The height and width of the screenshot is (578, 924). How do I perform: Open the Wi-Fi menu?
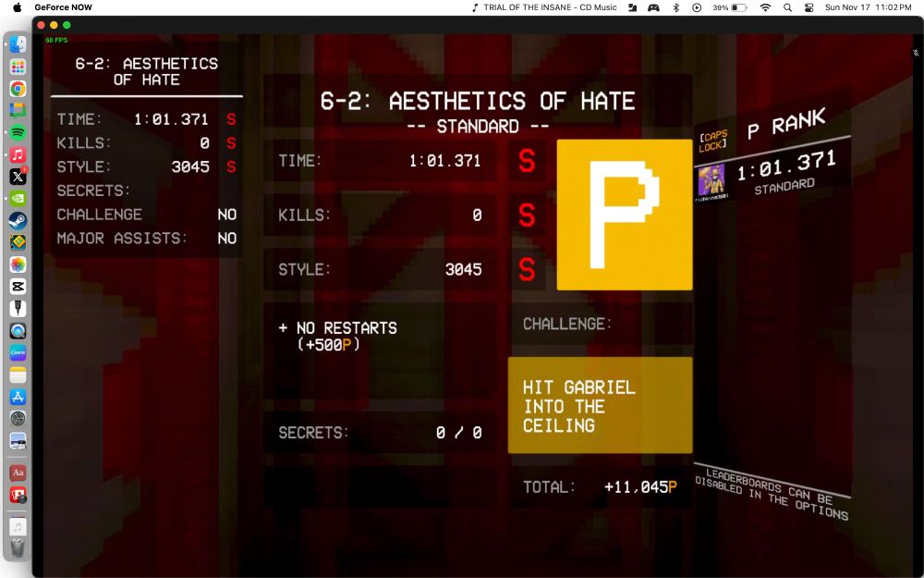click(x=765, y=7)
